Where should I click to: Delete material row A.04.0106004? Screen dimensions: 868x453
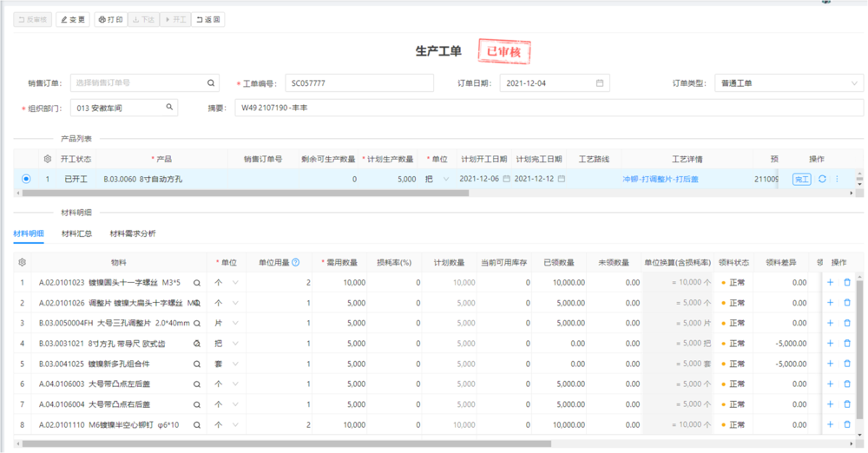click(x=847, y=404)
